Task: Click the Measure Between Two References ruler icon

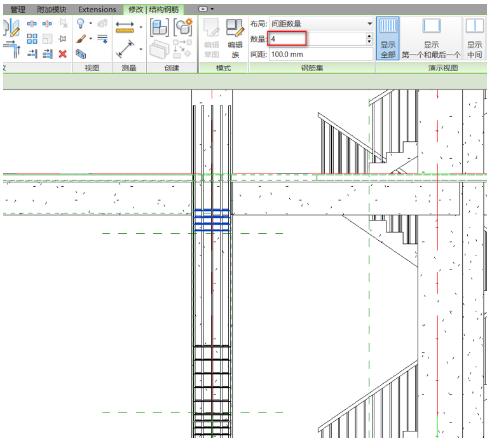Action: pyautogui.click(x=125, y=27)
